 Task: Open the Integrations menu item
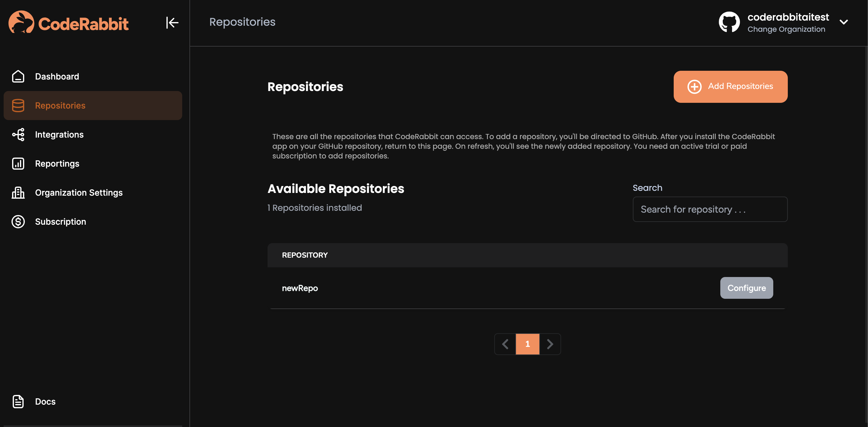tap(59, 134)
